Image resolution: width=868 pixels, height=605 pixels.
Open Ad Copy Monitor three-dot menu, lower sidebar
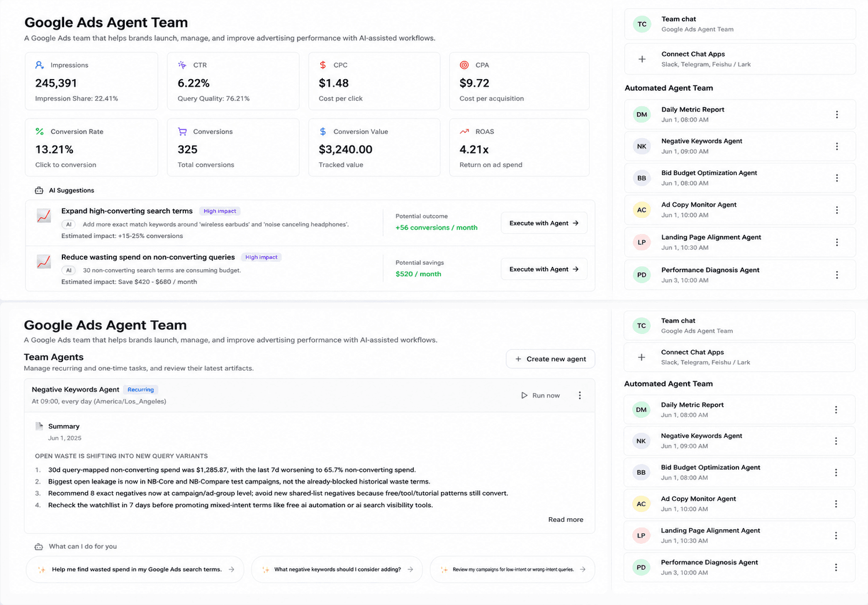(836, 504)
